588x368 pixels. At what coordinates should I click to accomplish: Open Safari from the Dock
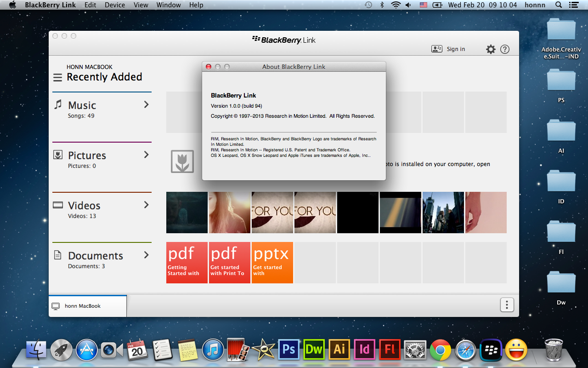point(465,351)
